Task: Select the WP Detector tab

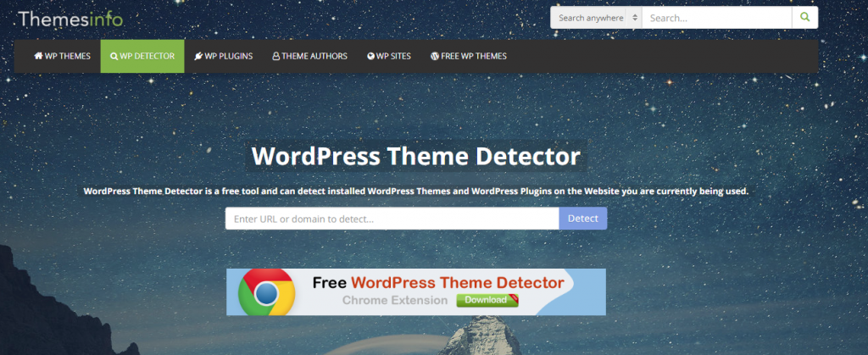Action: 142,56
